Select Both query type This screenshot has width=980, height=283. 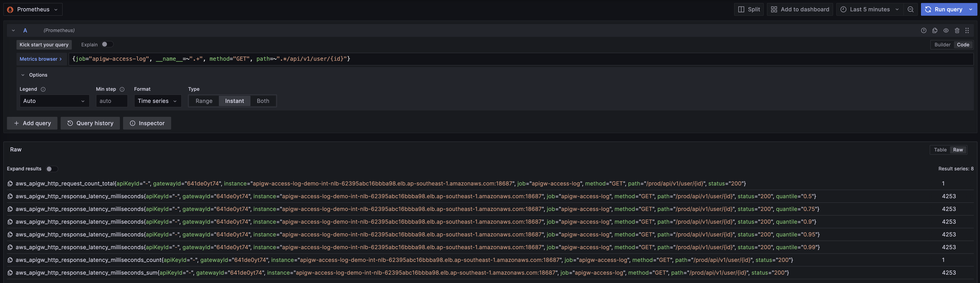tap(263, 101)
